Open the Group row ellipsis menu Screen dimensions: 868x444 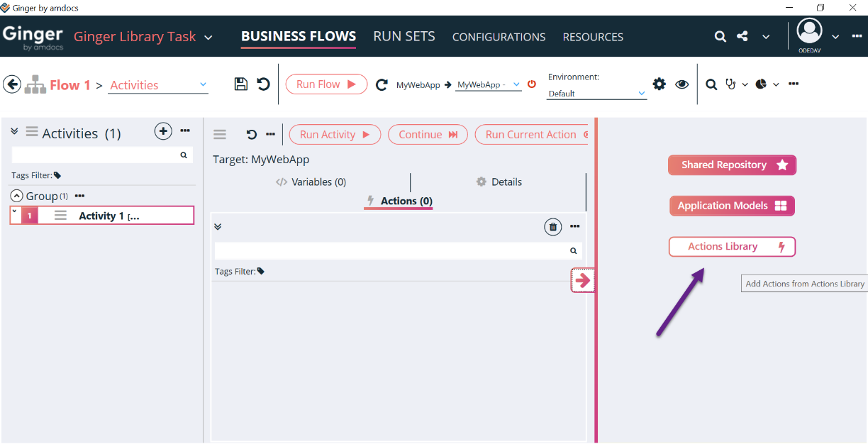(x=79, y=196)
